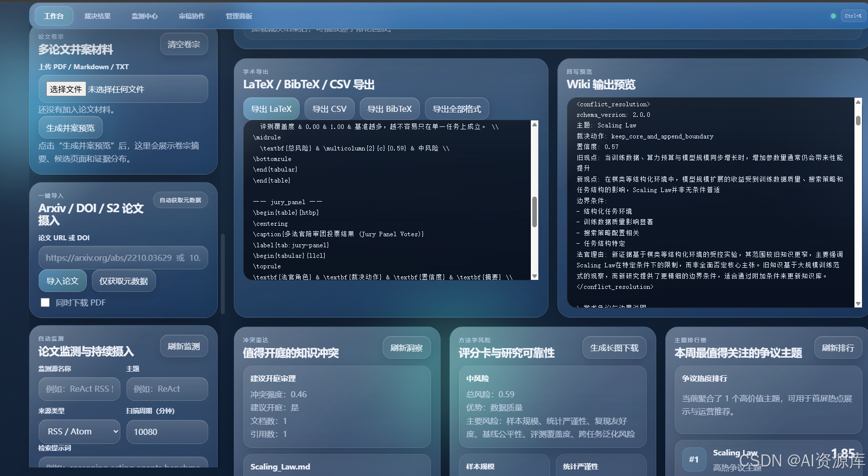Open the RSS / Atom source type dropdown
868x476 pixels.
point(79,431)
